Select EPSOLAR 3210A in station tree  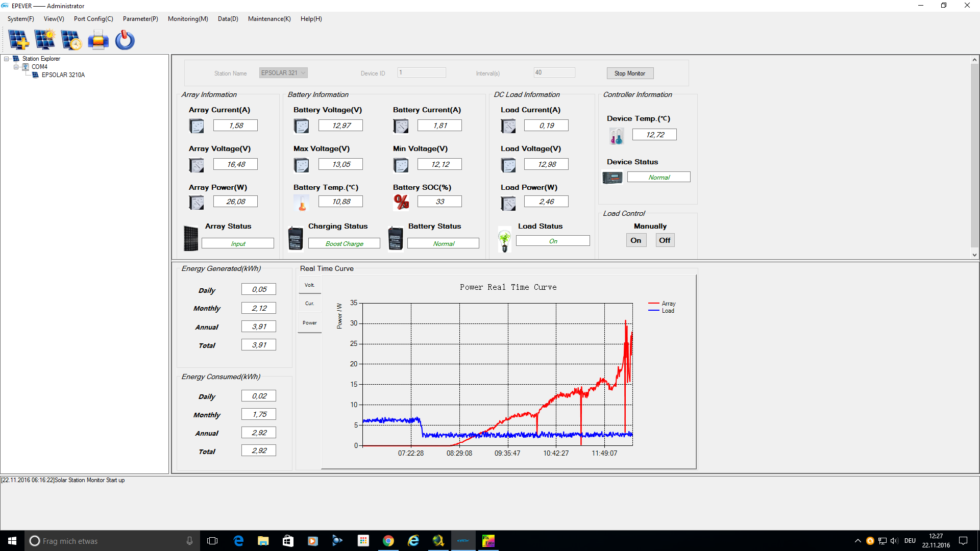63,75
